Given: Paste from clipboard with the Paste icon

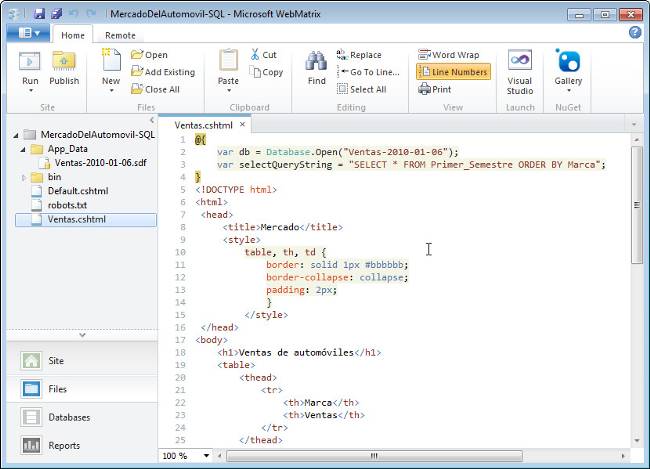Looking at the screenshot, I should coord(228,61).
